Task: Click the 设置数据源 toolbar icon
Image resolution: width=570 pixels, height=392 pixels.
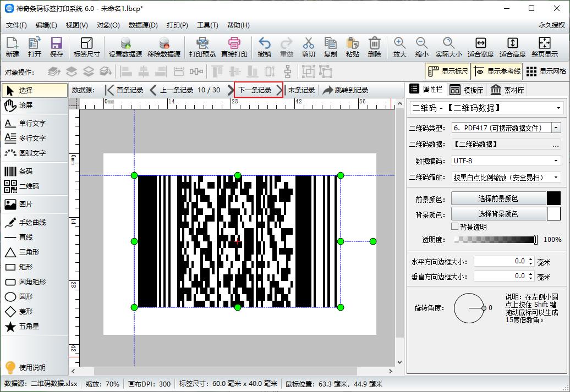Action: (125, 47)
